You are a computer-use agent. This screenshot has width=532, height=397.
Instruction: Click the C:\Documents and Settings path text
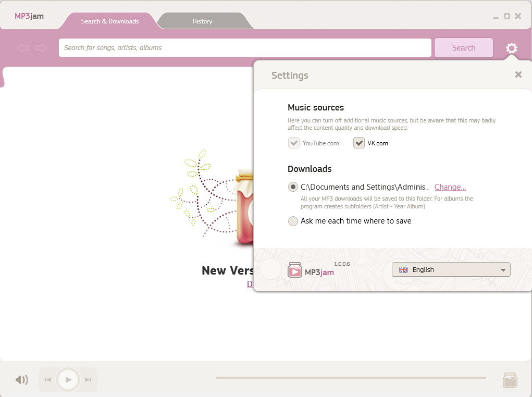pyautogui.click(x=365, y=187)
